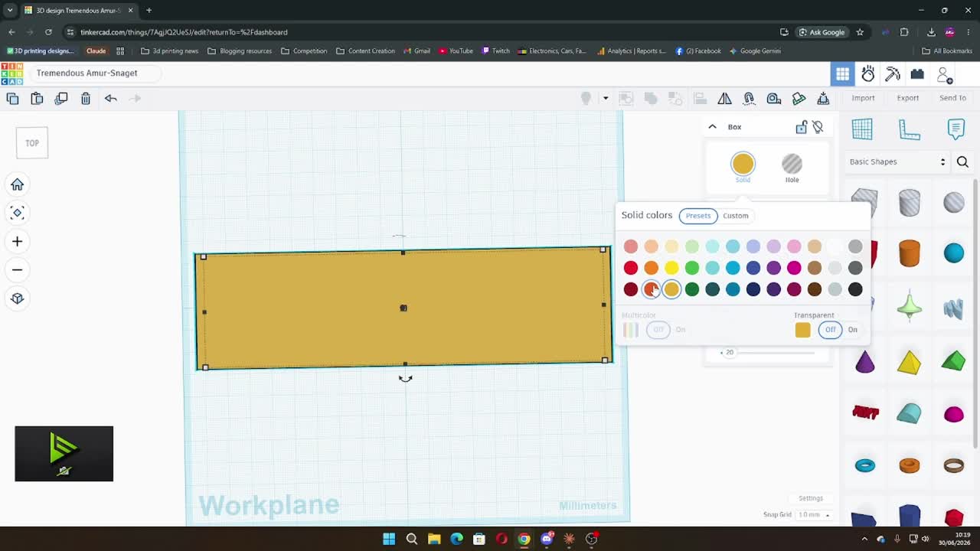Viewport: 980px width, 551px height.
Task: Zoom in with the plus icon
Action: [17, 241]
